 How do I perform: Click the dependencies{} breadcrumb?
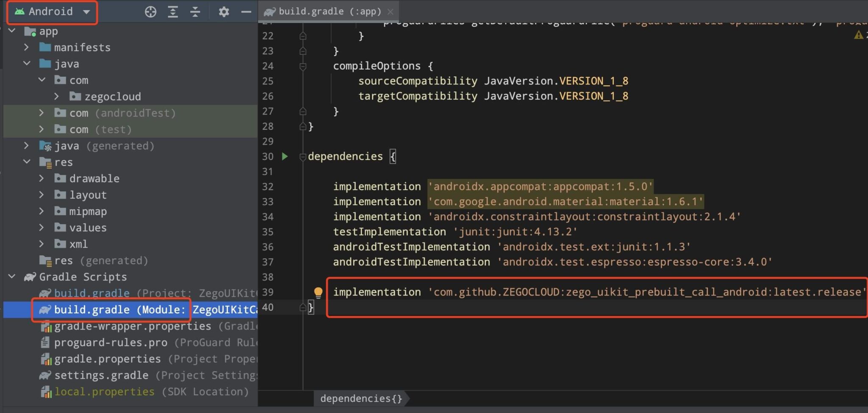361,399
